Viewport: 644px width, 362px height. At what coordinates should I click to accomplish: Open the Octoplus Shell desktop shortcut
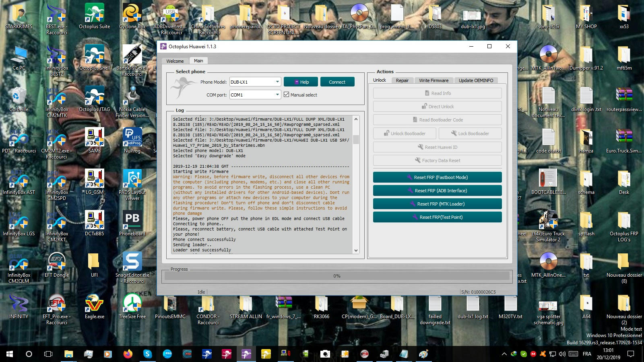94,58
